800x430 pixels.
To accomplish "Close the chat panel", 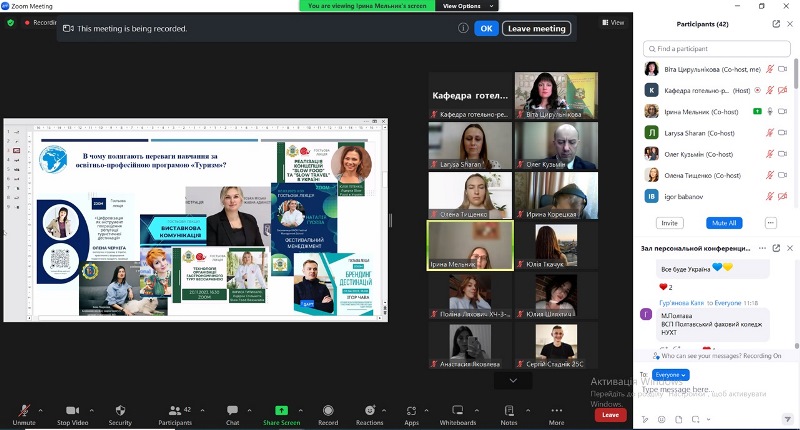I will (790, 248).
